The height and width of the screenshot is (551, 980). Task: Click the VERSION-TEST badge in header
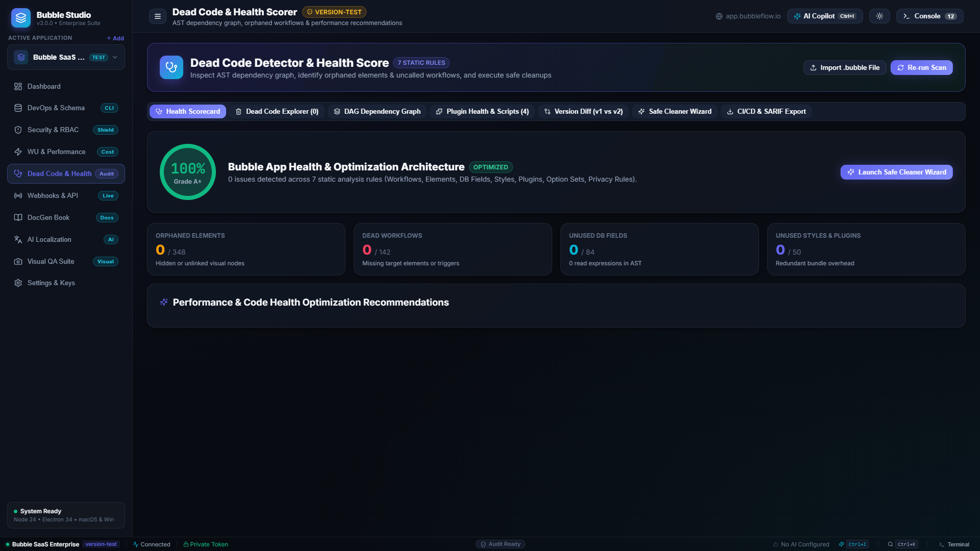pyautogui.click(x=334, y=12)
